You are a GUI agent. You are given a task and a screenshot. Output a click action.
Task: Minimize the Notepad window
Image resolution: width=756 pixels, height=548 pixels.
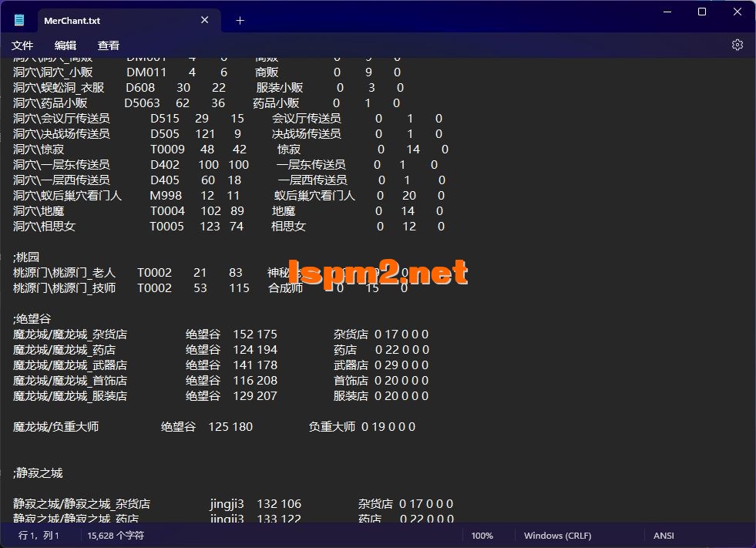click(665, 12)
